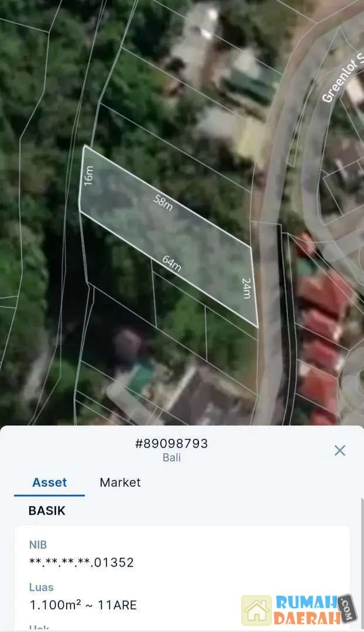Select the 24m road-frontage length label
This screenshot has height=632, width=364.
pos(246,288)
